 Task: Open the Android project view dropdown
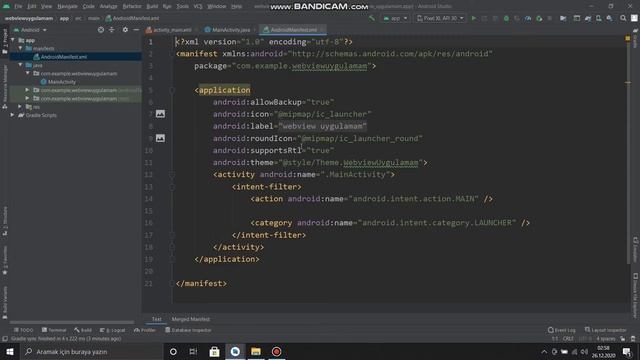30,30
